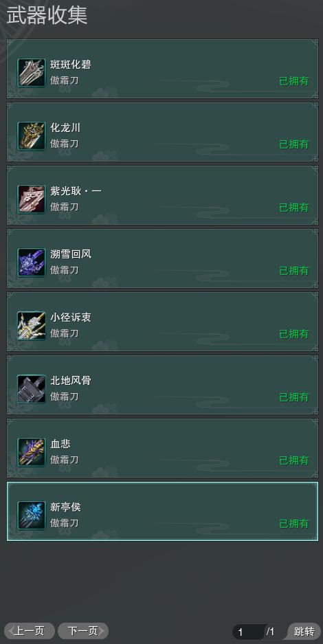Select the 紫光耿·一 list entry name
The height and width of the screenshot is (644, 323).
[x=76, y=191]
